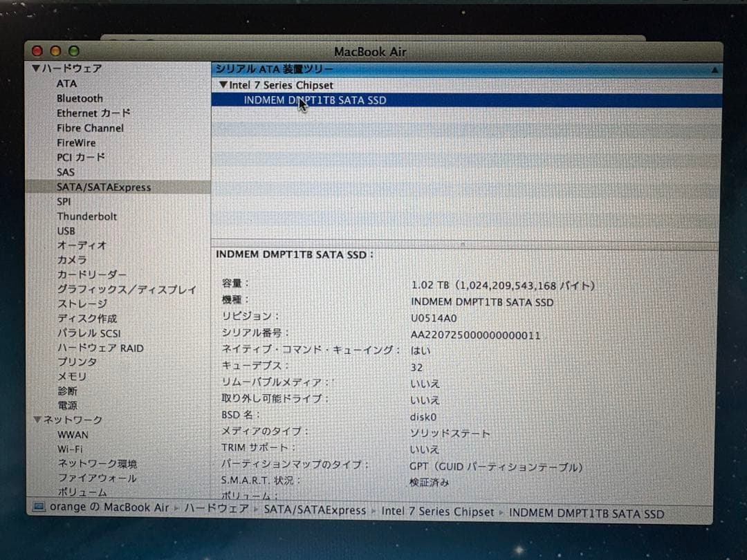Open カメラ sidebar entry
Screen dimensions: 747x560
pyautogui.click(x=72, y=260)
